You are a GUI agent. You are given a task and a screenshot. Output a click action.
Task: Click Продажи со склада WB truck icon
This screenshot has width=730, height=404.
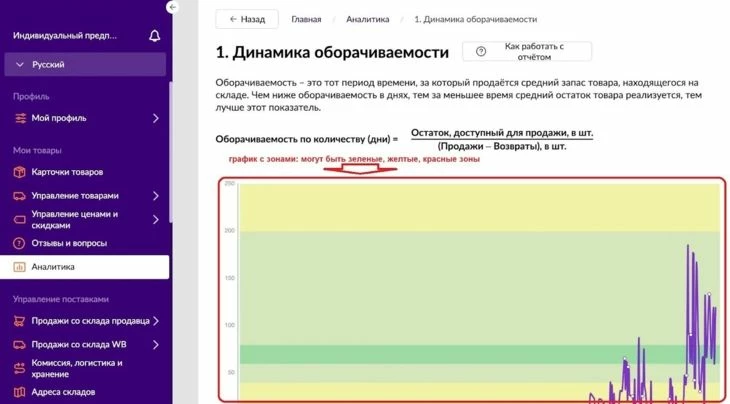click(19, 345)
